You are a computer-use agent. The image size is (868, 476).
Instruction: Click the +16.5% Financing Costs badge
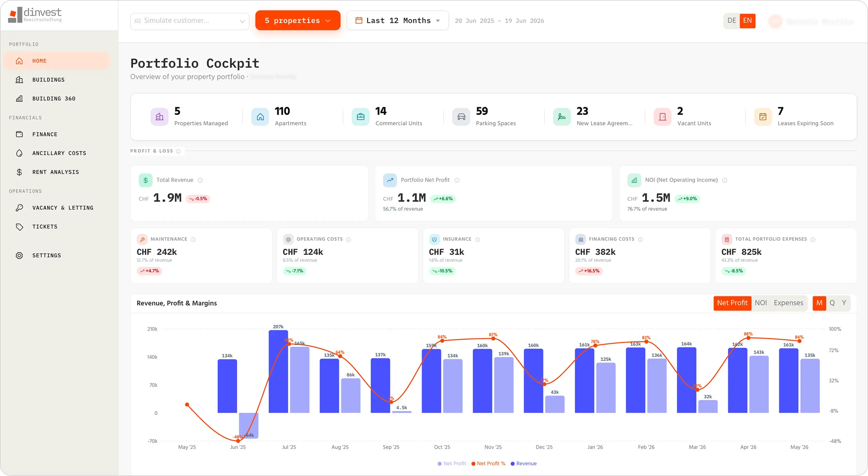click(589, 271)
